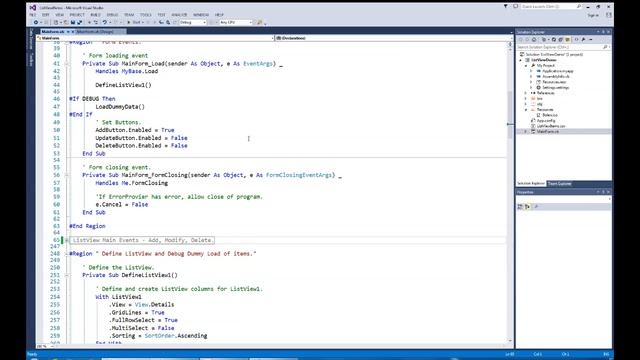Click the feedback chat icon in the title bar
This screenshot has width=640, height=360.
[516, 7]
